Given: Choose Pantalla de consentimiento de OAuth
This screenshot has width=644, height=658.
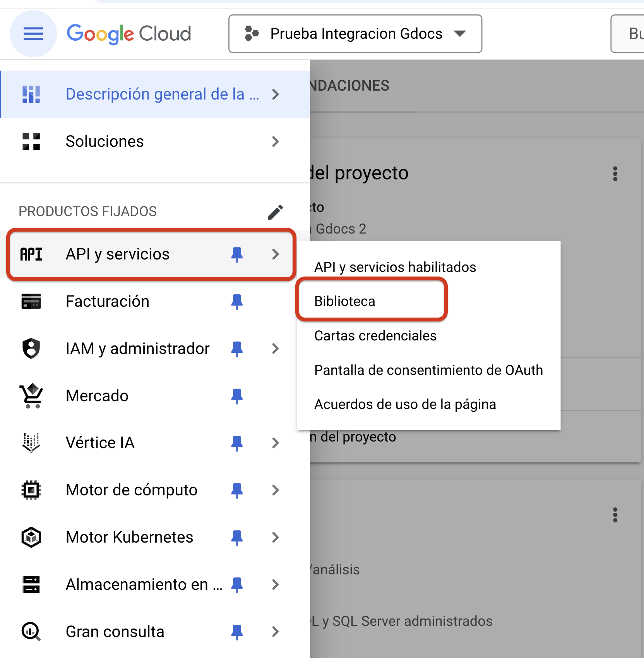Looking at the screenshot, I should [x=428, y=370].
